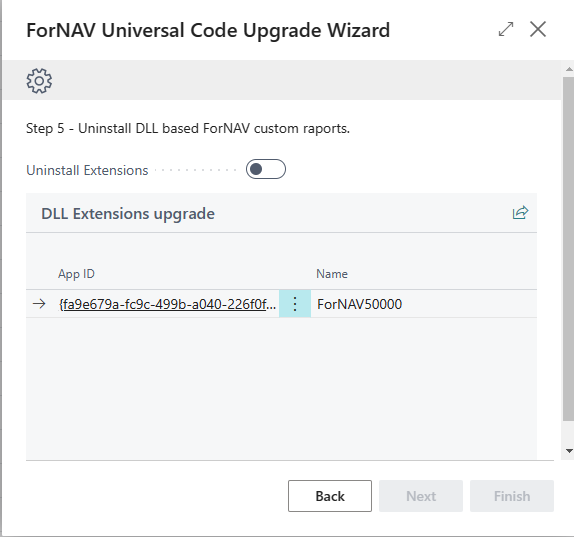
Task: Expand the wizard dialog to full screen
Action: click(506, 29)
